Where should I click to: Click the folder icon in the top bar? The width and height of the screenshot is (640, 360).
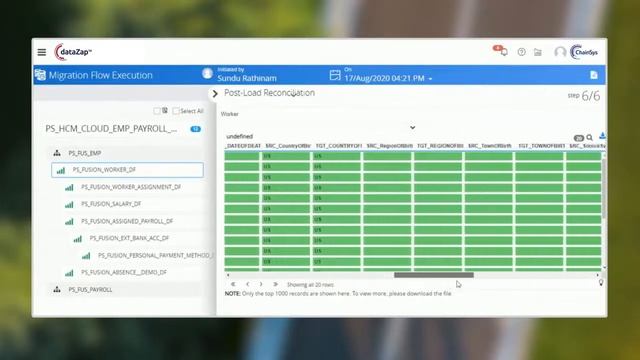click(538, 52)
